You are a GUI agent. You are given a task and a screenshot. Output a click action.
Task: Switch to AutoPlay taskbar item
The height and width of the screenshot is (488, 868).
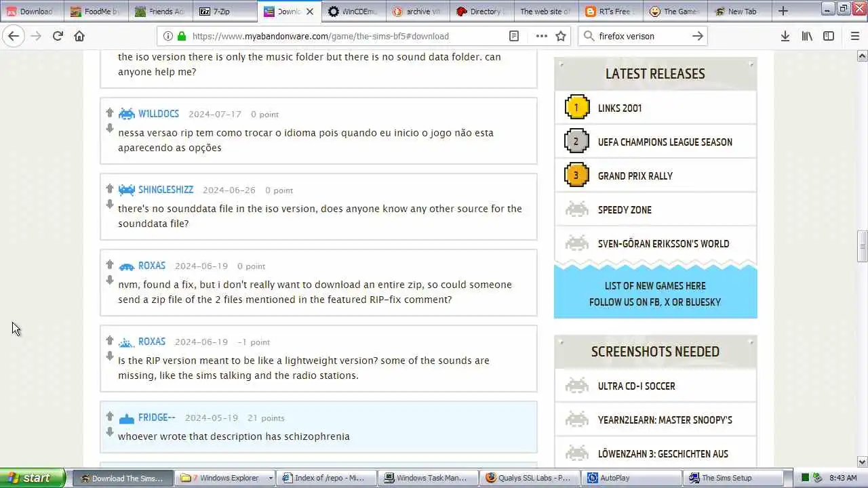tap(633, 478)
